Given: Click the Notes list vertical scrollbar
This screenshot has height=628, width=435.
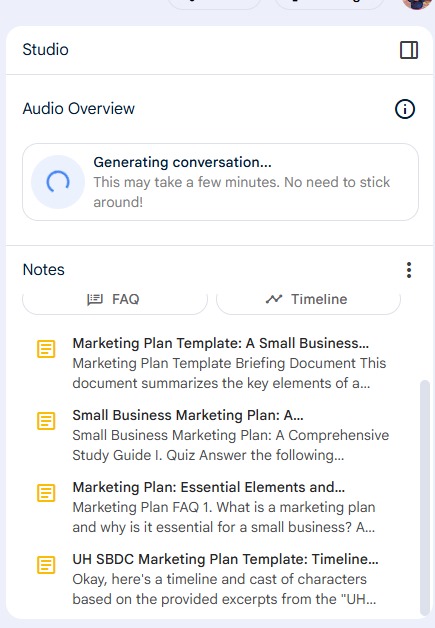Looking at the screenshot, I should point(425,497).
